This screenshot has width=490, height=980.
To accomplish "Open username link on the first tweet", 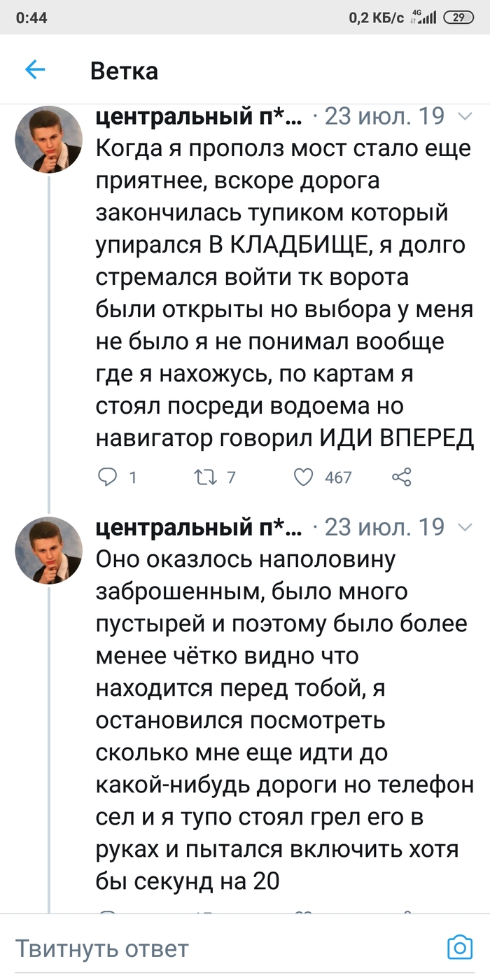I will pos(199,116).
